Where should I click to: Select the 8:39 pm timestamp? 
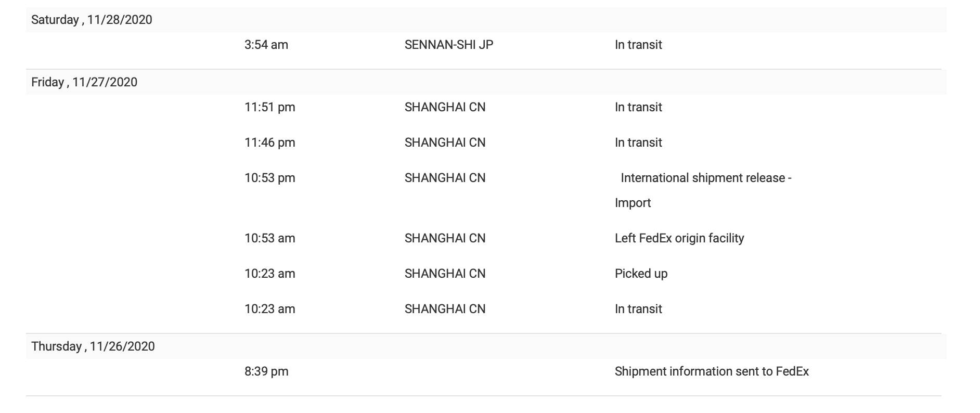point(266,371)
